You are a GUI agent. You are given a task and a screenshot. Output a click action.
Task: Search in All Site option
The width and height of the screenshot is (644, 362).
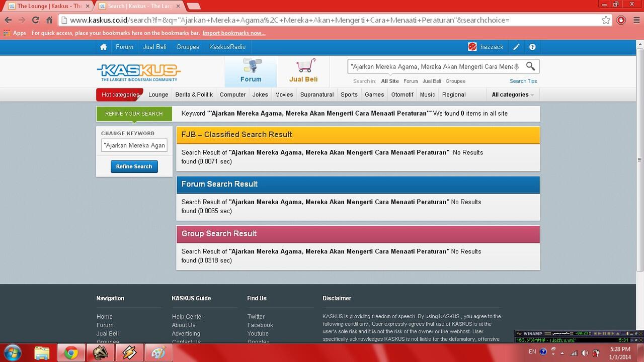[x=390, y=81]
